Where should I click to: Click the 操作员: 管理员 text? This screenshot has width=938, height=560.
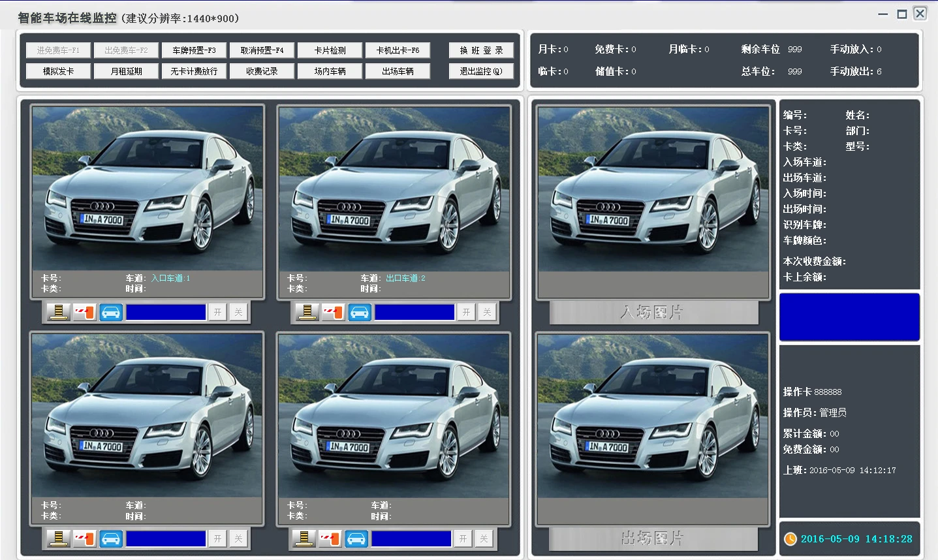[x=815, y=412]
